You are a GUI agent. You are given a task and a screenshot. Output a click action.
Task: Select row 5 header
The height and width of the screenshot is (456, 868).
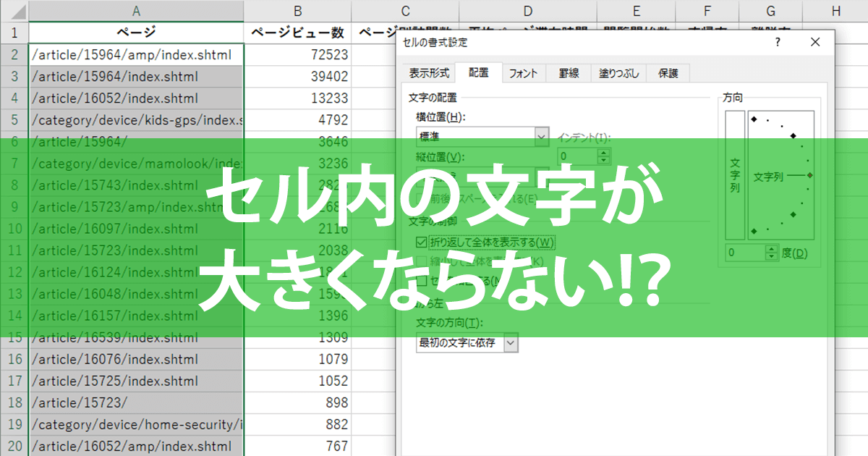tap(14, 119)
